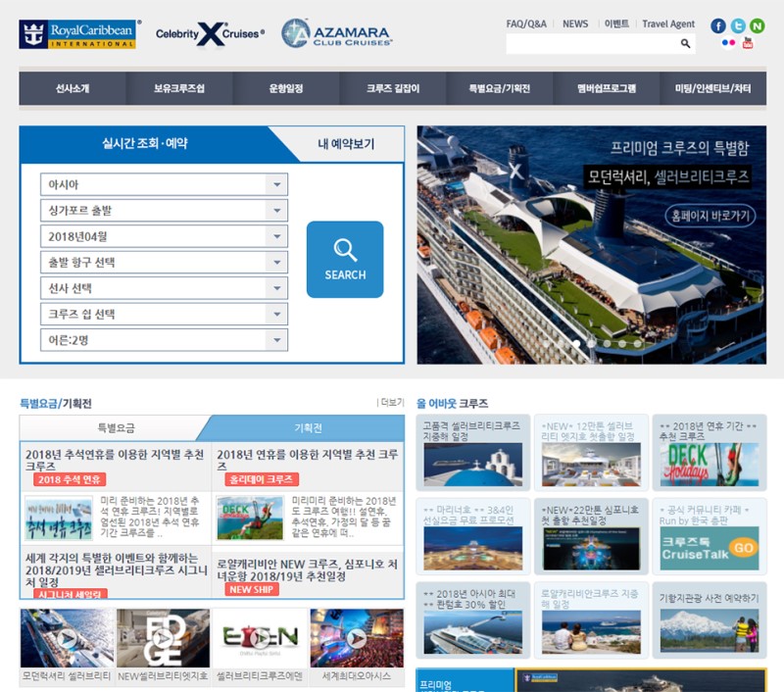
Task: Click the 모던럭셔리, 셀러브리티크루즈 banner text
Action: (x=667, y=177)
